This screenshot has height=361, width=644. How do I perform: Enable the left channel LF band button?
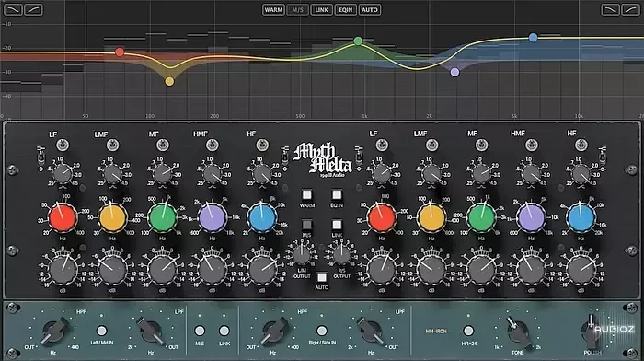63,145
